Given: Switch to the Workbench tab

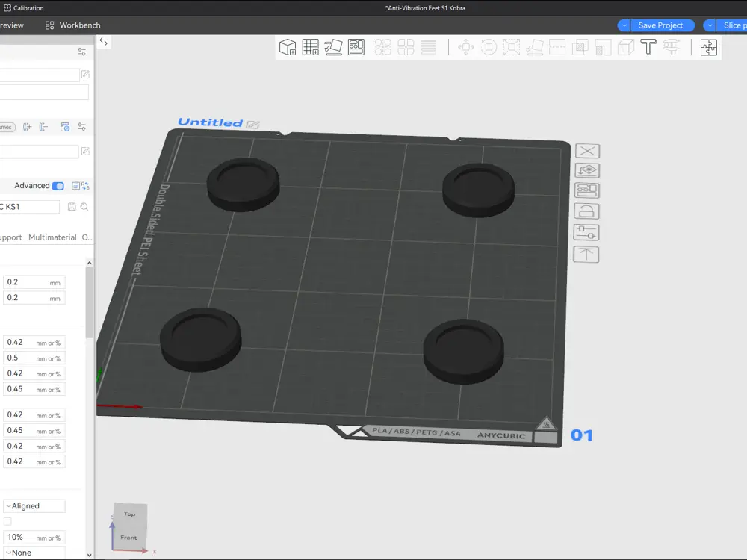Looking at the screenshot, I should (x=73, y=25).
